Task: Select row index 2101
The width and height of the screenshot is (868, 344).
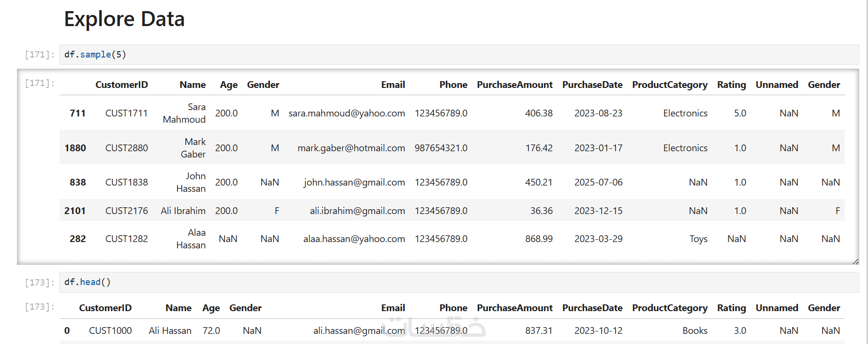Action: click(x=75, y=211)
